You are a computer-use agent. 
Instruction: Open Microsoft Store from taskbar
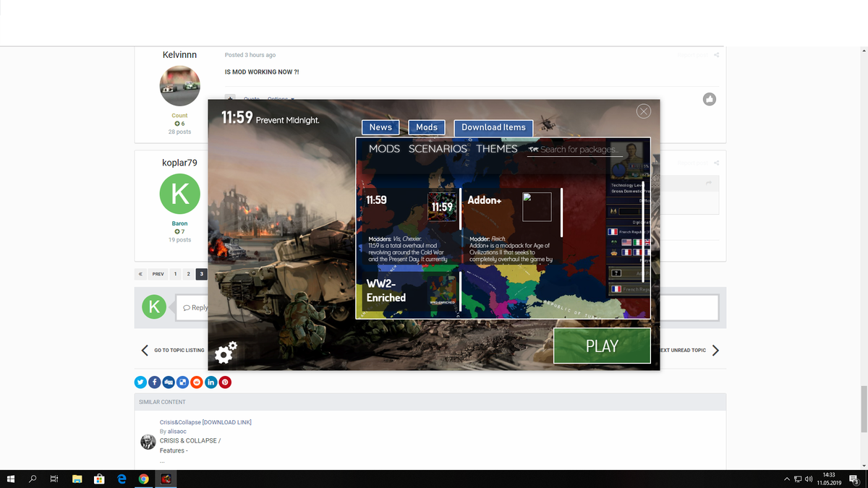pos(99,479)
